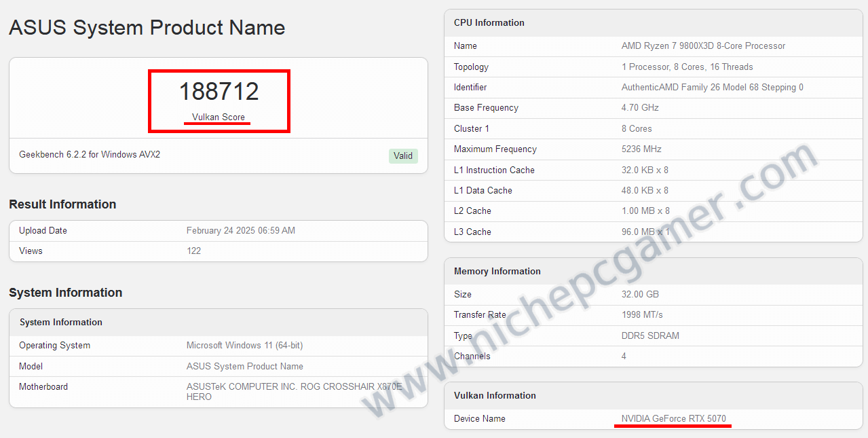This screenshot has height=438, width=868.
Task: Select the Geekbench 6.2.2 for Windows AVX2 text
Action: (x=90, y=154)
